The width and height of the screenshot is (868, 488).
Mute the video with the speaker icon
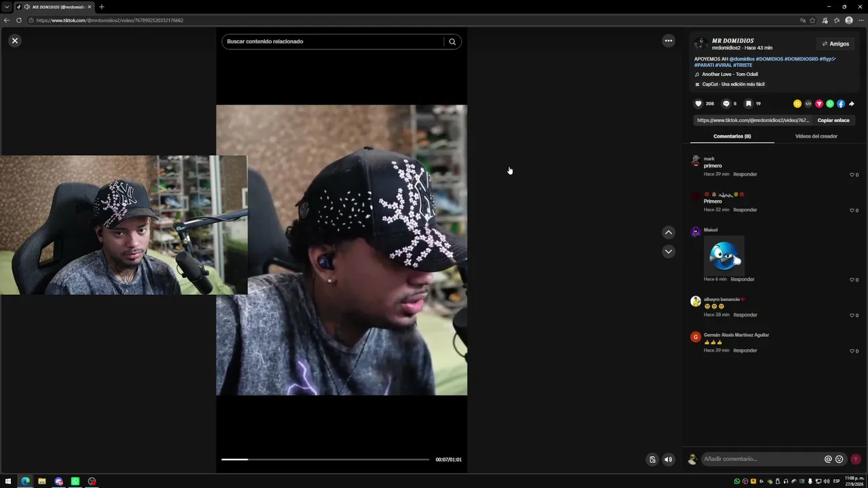669,460
